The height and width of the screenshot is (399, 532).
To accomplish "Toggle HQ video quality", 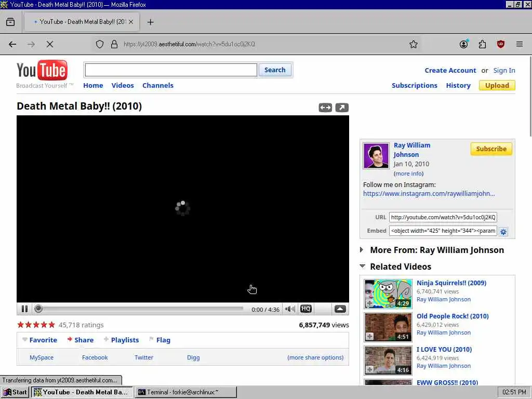I will click(x=305, y=309).
